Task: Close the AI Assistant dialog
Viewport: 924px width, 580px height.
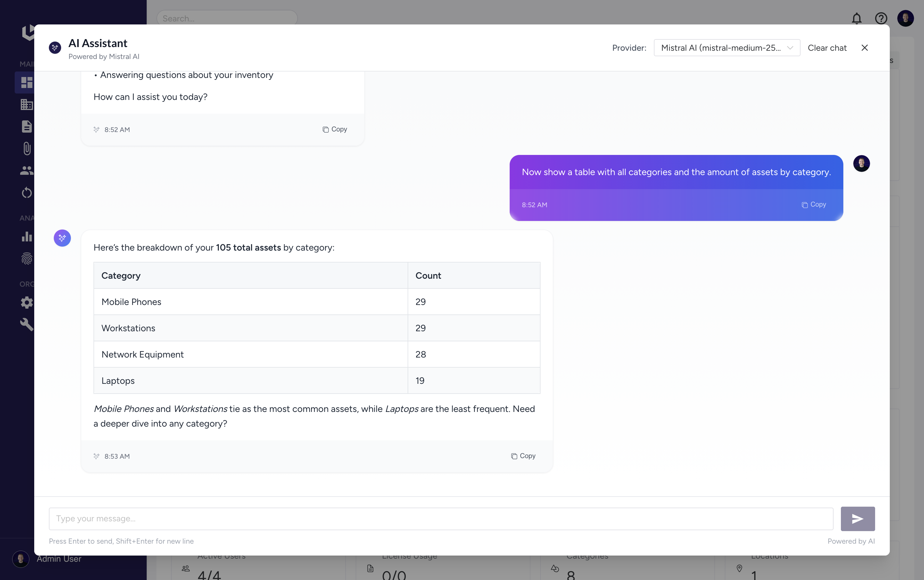Action: 864,48
